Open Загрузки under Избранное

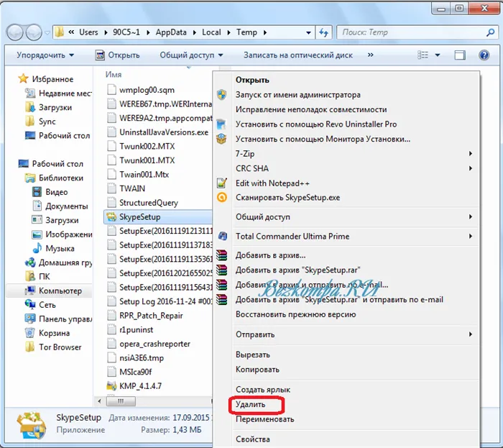point(48,107)
